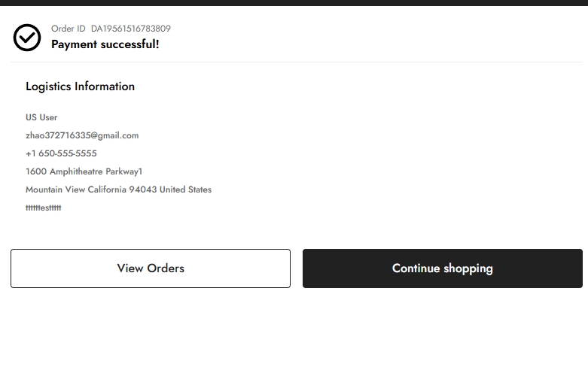The height and width of the screenshot is (379, 588).
Task: Select the 94043 zip code
Action: click(x=142, y=189)
